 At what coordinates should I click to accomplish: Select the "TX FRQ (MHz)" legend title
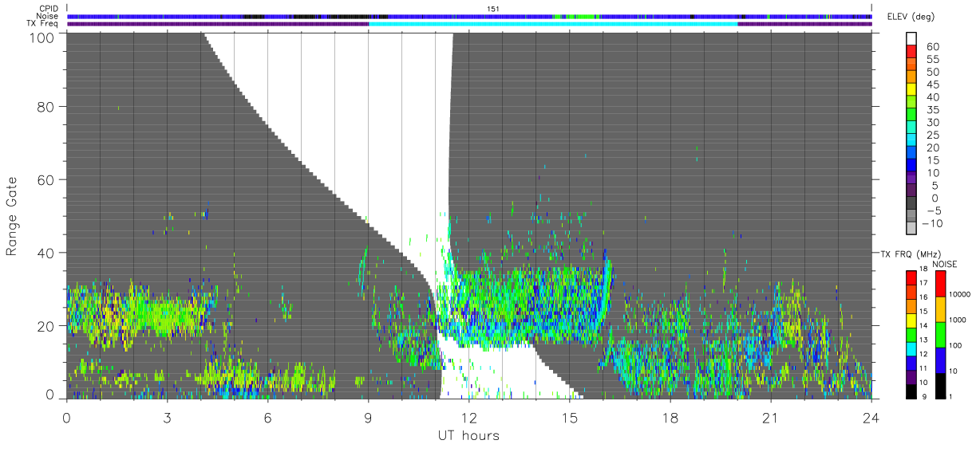[x=910, y=254]
